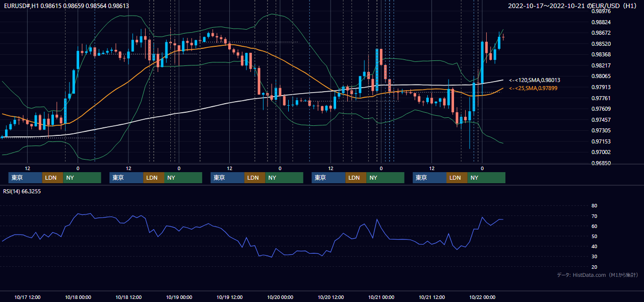Select RSI level 60 on the scale

click(594, 226)
